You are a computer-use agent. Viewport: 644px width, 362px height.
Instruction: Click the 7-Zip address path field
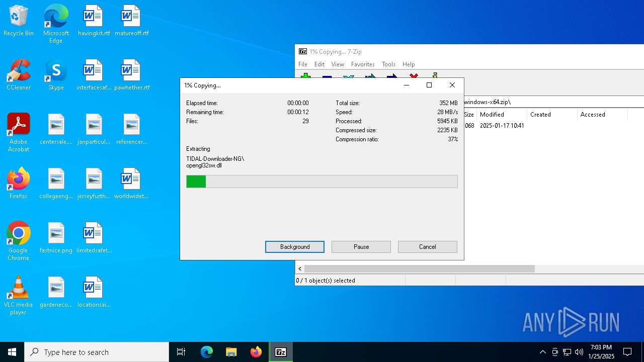point(553,102)
